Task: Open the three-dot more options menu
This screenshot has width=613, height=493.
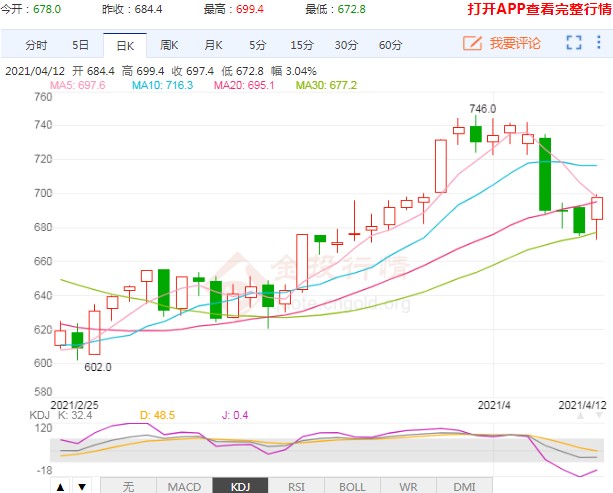Action: (x=599, y=42)
